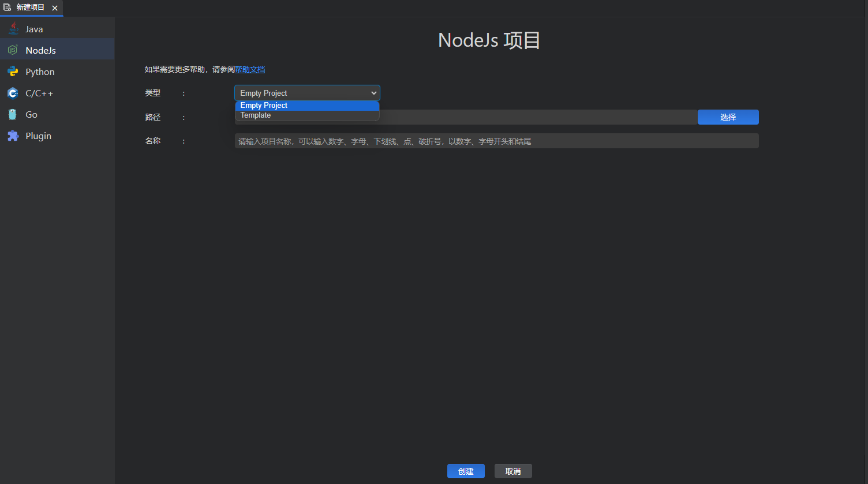
Task: Choose C/C++ in the sidebar list
Action: [x=57, y=93]
